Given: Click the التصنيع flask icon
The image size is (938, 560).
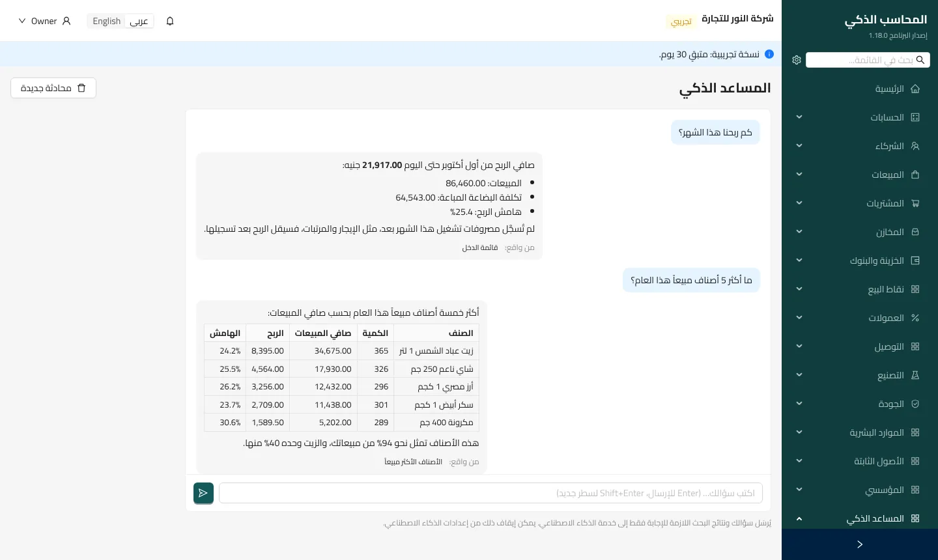Looking at the screenshot, I should (915, 375).
